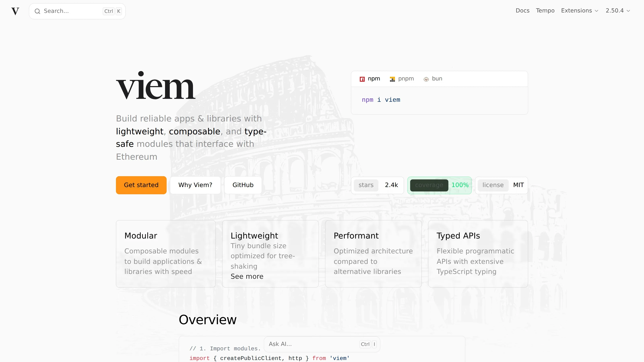
Task: Open the Tempo nav link
Action: [545, 10]
